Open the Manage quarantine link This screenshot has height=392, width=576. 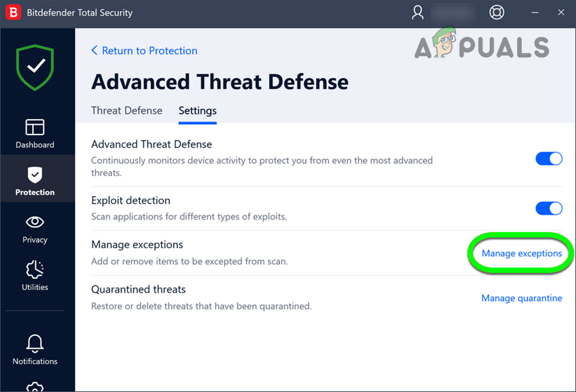pos(522,298)
